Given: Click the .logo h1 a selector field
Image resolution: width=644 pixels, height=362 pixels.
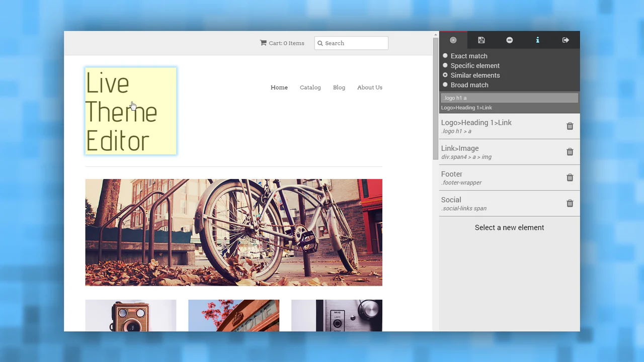Looking at the screenshot, I should 509,98.
